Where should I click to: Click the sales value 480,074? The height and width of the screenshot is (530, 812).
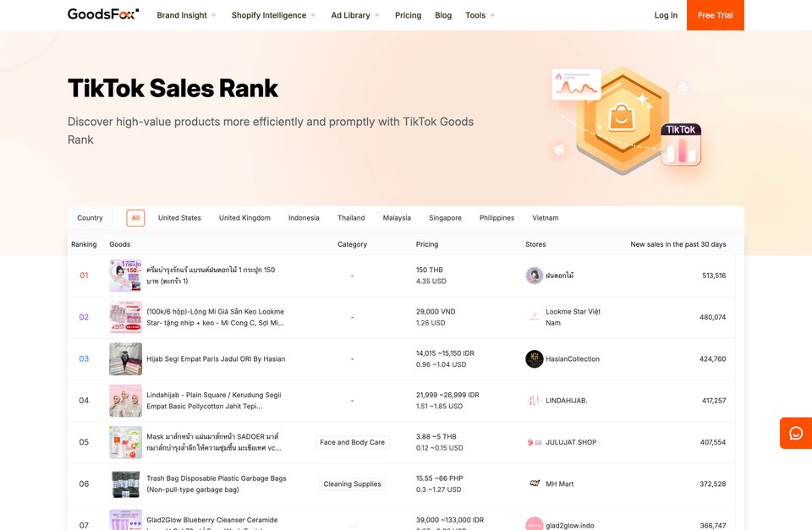click(712, 317)
